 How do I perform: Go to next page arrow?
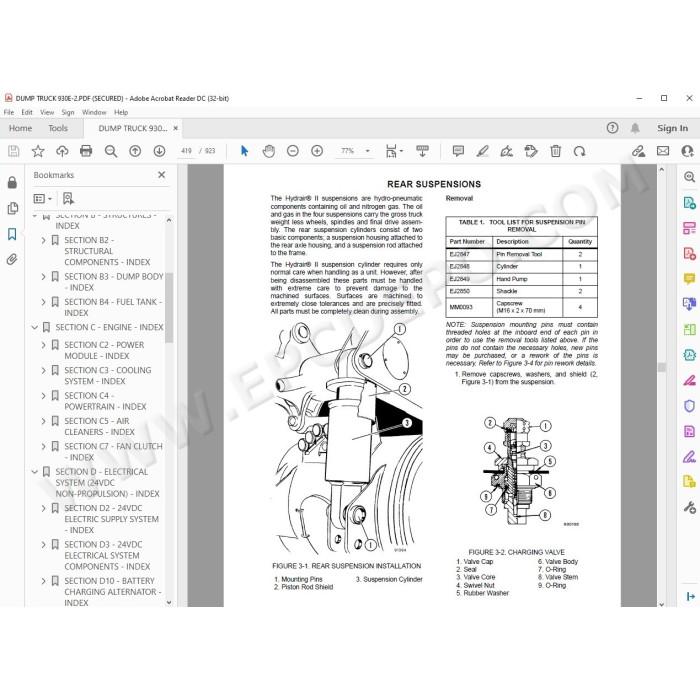pos(159,151)
